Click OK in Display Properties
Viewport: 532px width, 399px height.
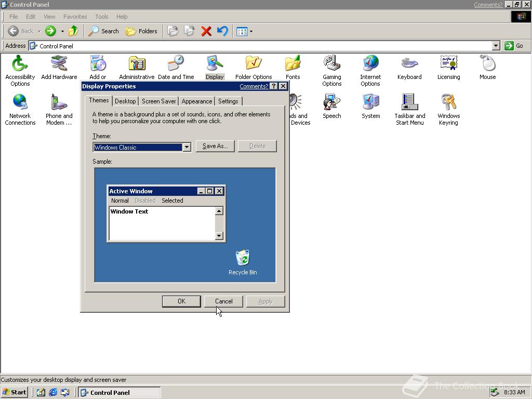(181, 301)
